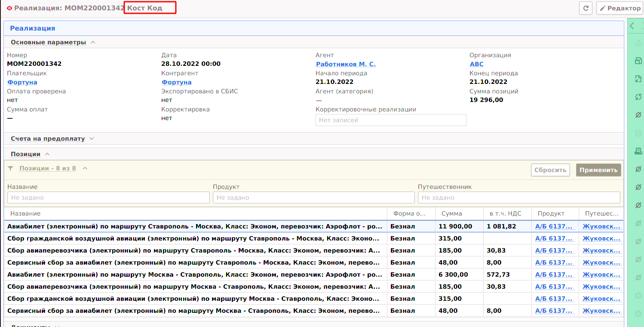The height and width of the screenshot is (327, 644).
Task: Click the trash bin icon in sidebar
Action: point(638,133)
